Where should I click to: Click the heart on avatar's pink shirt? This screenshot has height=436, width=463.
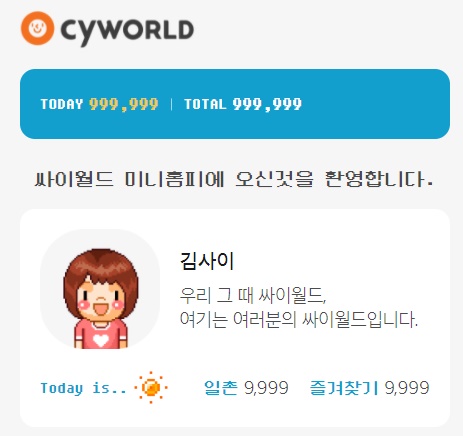click(x=101, y=339)
